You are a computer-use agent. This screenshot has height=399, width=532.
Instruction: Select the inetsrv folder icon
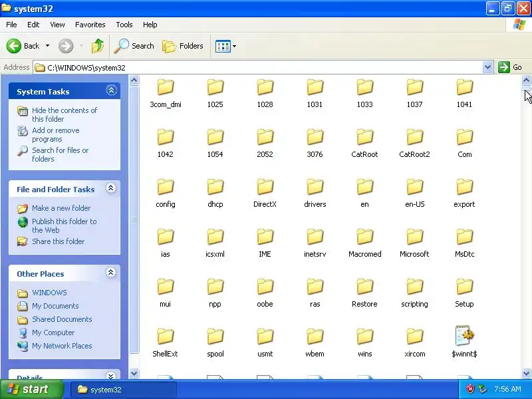[315, 237]
